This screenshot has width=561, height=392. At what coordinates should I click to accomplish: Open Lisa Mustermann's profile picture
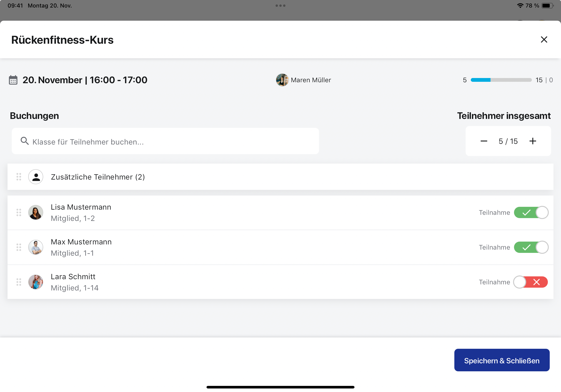36,212
